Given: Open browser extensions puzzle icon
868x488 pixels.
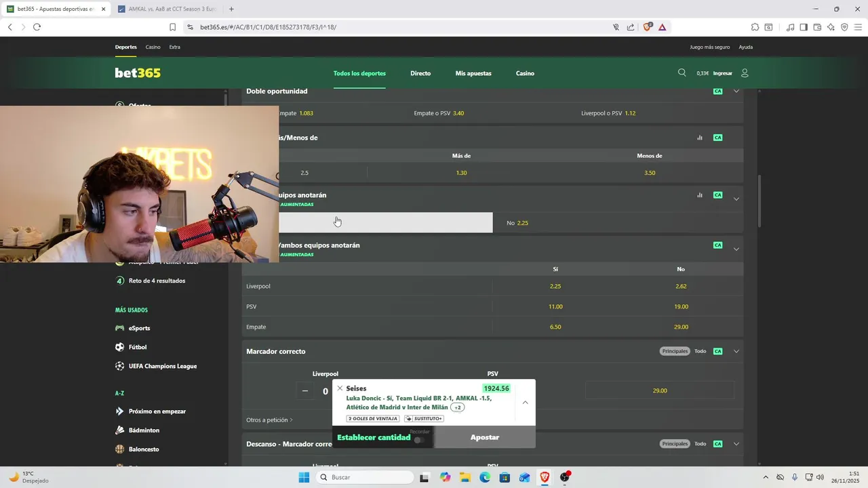Looking at the screenshot, I should [755, 27].
